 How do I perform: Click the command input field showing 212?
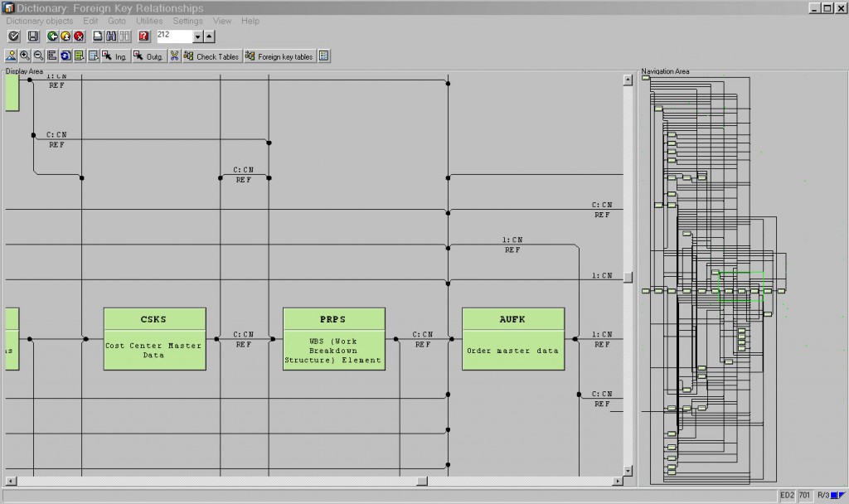tap(172, 36)
